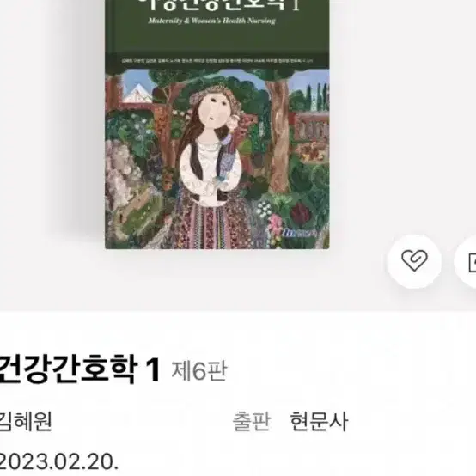476x476 pixels.
Task: Click the author name strip on the cover
Action: [x=217, y=61]
